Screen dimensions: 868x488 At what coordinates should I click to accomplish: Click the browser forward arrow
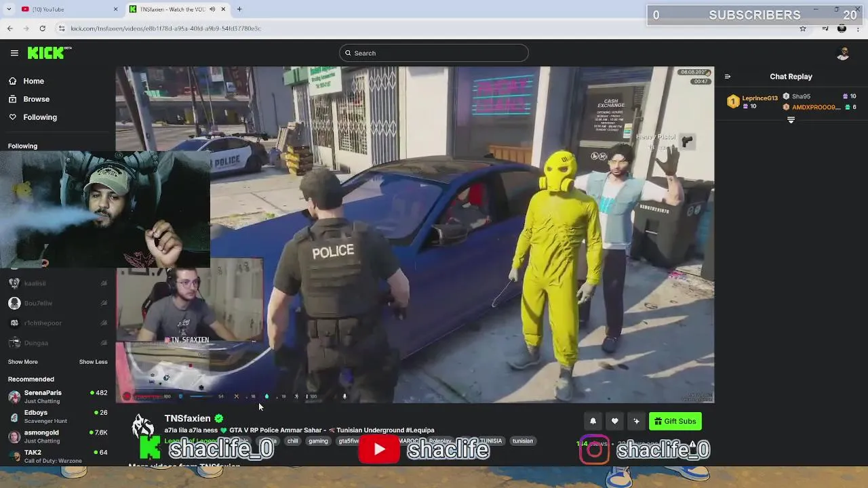26,28
